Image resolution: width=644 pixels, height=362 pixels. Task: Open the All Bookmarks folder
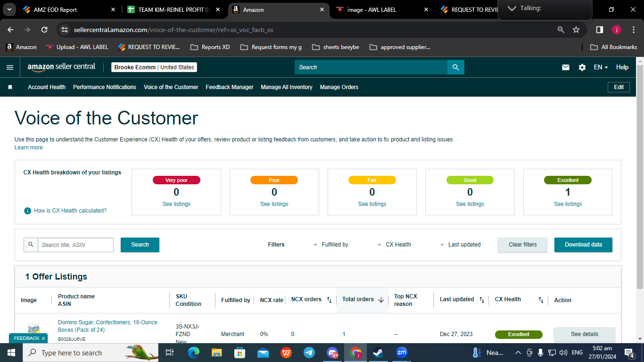(614, 47)
